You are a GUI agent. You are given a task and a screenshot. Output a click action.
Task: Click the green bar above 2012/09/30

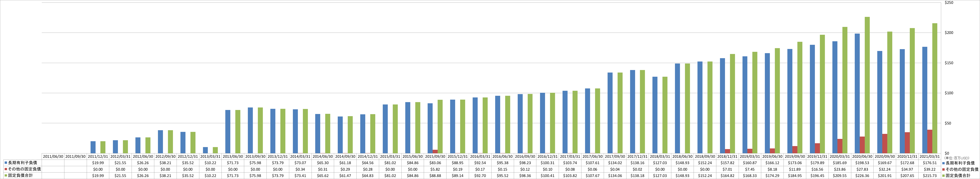tap(170, 142)
